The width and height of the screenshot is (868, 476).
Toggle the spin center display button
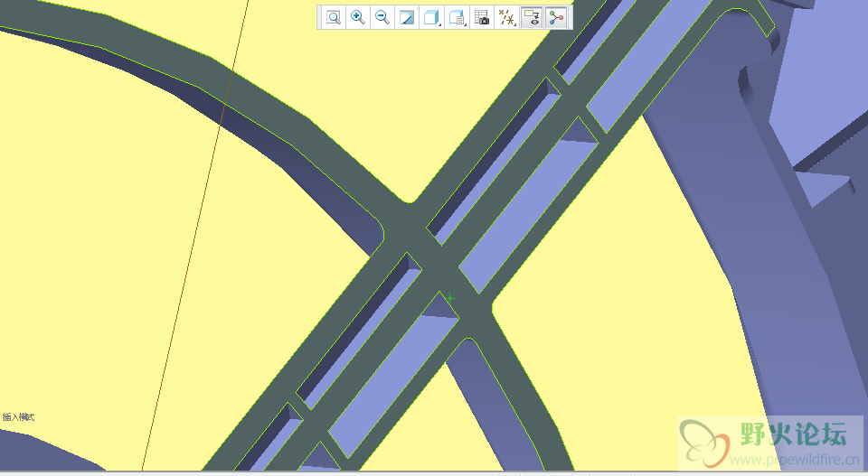point(556,18)
